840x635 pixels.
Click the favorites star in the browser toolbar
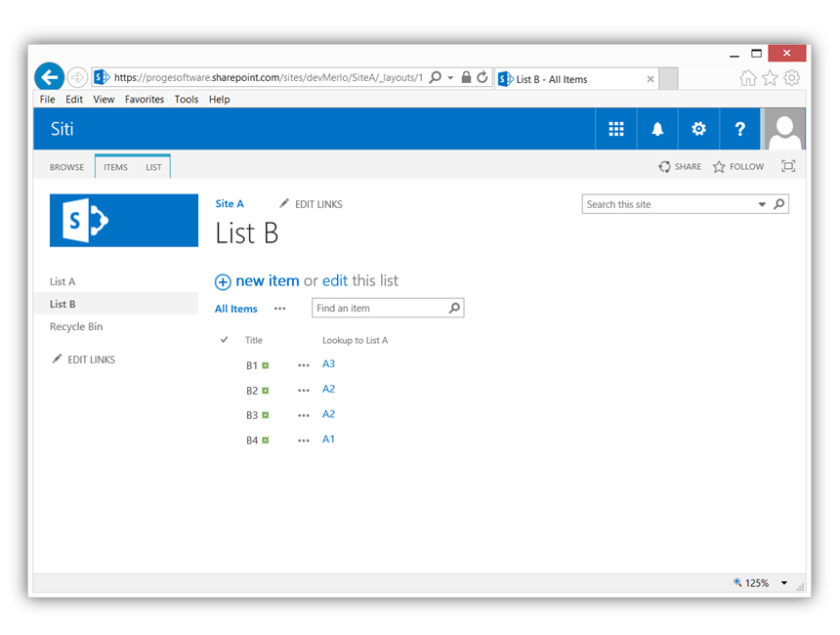(x=769, y=76)
